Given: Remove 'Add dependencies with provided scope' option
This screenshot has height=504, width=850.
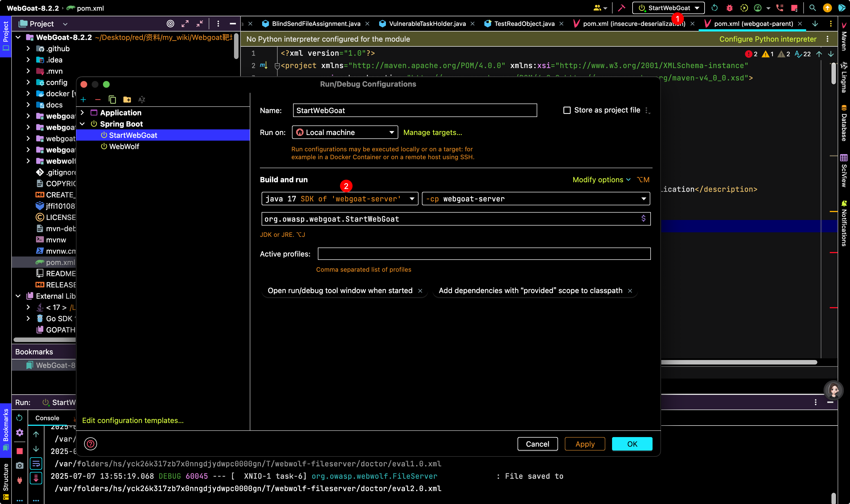Looking at the screenshot, I should point(630,291).
